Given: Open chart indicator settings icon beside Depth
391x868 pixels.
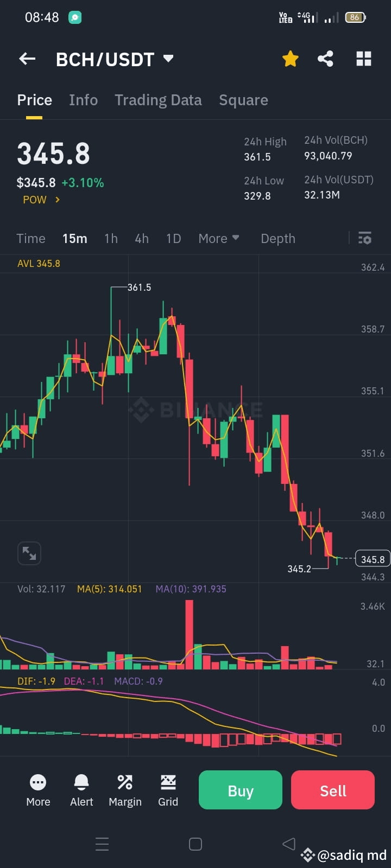Looking at the screenshot, I should coord(364,238).
